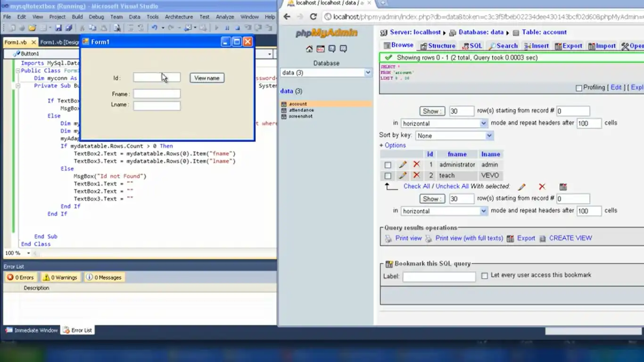
Task: Click the upper Show button
Action: [432, 111]
